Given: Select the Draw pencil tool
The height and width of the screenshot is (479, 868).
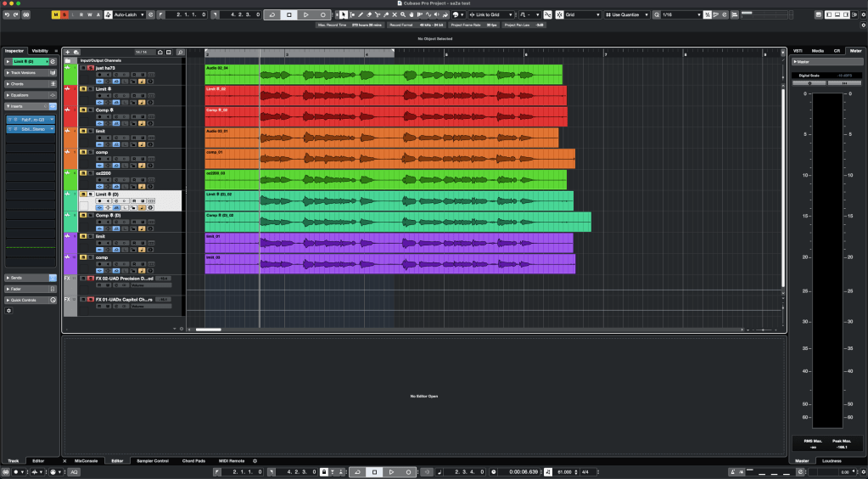Looking at the screenshot, I should [361, 14].
